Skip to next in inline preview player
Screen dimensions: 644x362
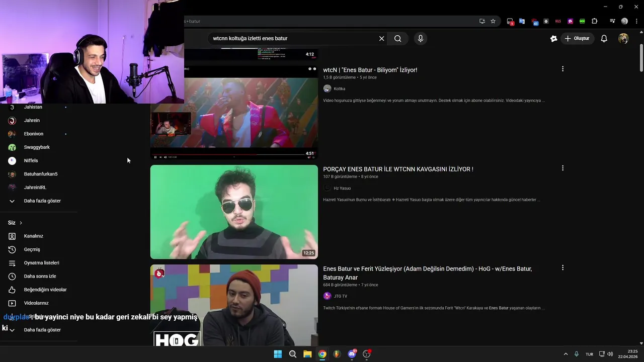160,157
